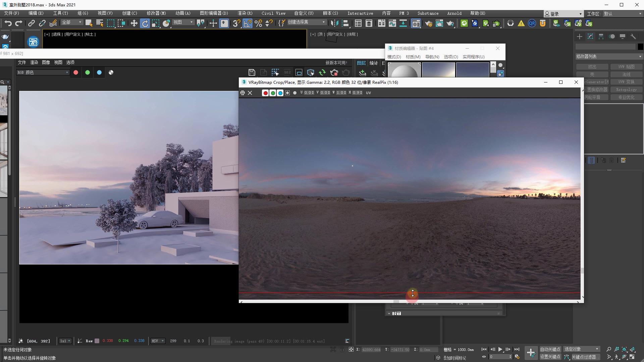The image size is (644, 362).
Task: Toggle the Angle Snap tool
Action: [x=248, y=23]
